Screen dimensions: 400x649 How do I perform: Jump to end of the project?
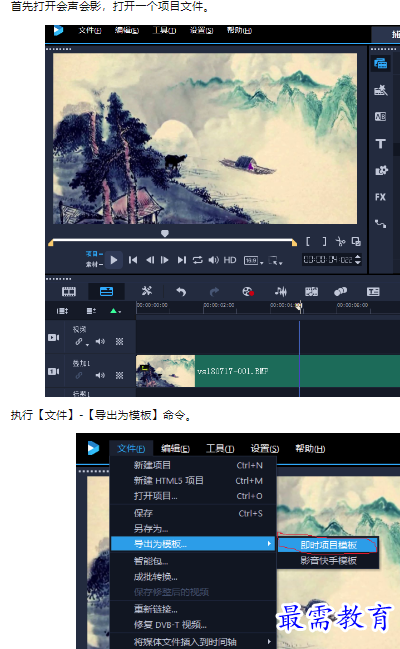tap(181, 260)
